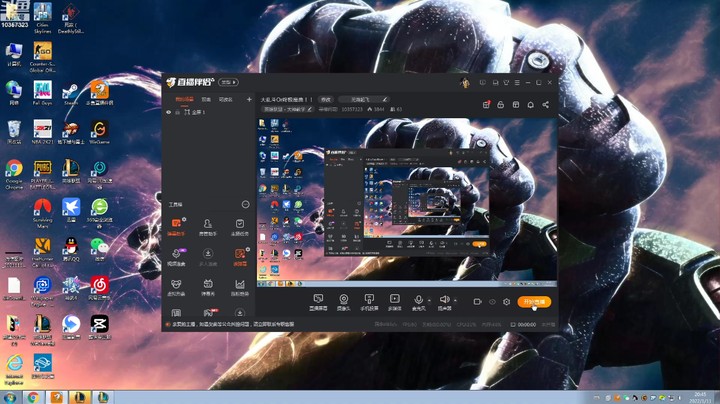Edit the League of Legends game category tag

(287, 109)
